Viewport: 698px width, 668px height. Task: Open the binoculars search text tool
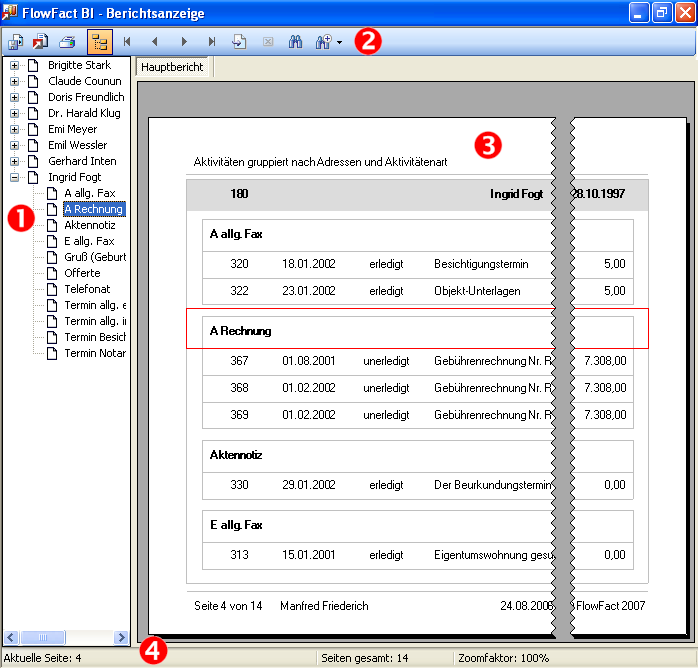(x=295, y=42)
